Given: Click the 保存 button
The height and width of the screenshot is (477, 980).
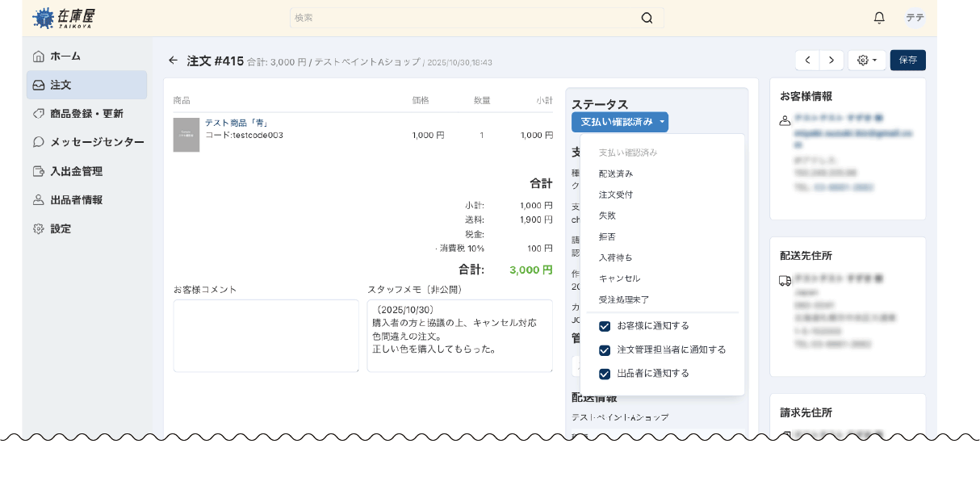Looking at the screenshot, I should 907,61.
